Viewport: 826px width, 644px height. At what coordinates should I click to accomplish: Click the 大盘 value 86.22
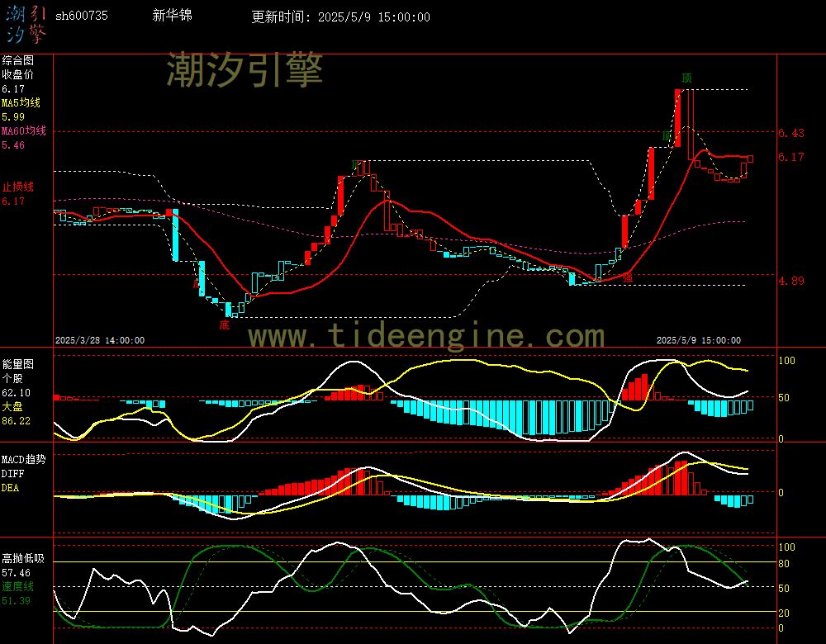(x=17, y=421)
